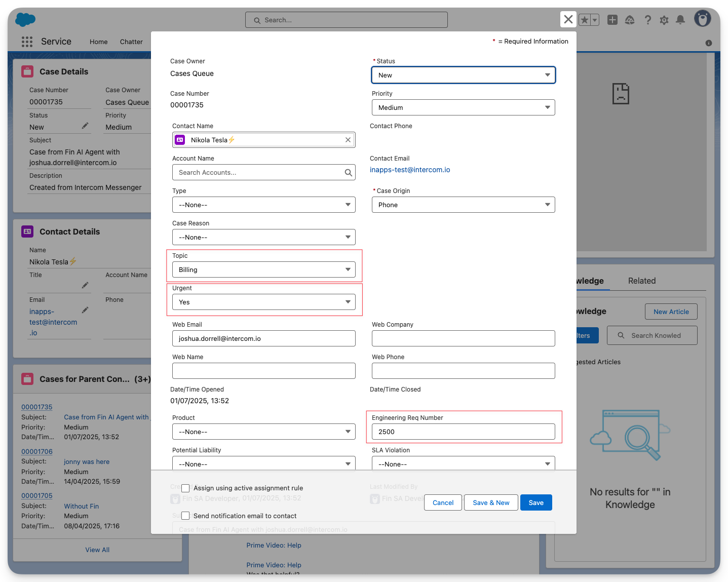Open the Setup gear icon
Screen dimensions: 728x582
664,20
